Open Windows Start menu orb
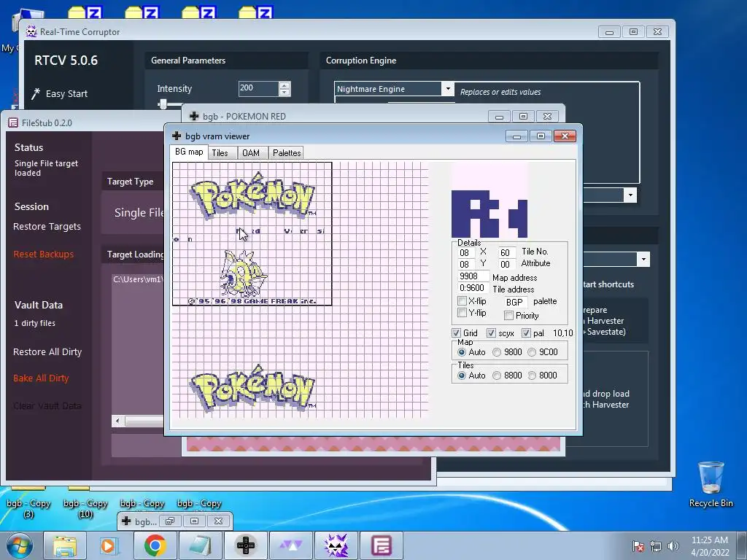Screen dimensions: 747x560 (20, 545)
